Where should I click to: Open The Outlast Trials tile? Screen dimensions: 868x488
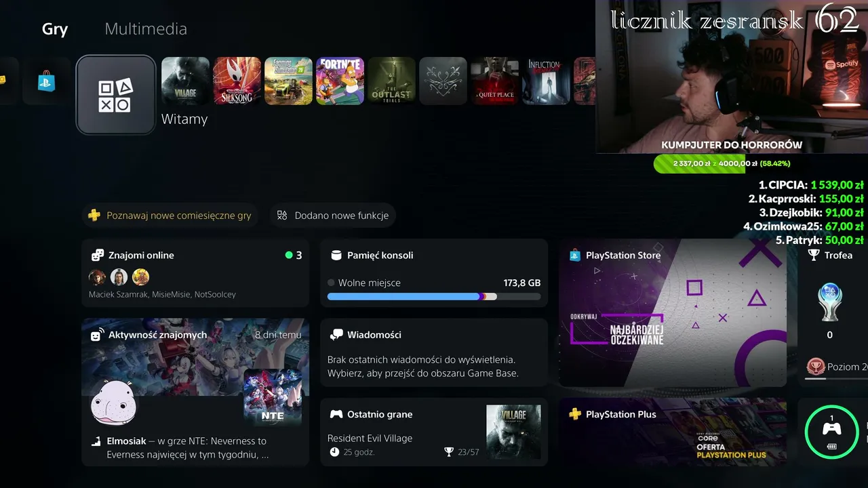coord(391,81)
